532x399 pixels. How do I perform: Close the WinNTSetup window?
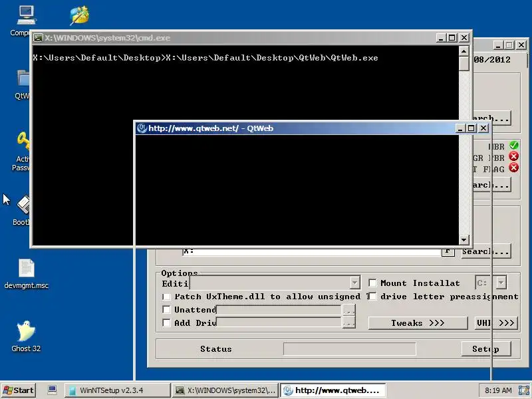[521, 45]
